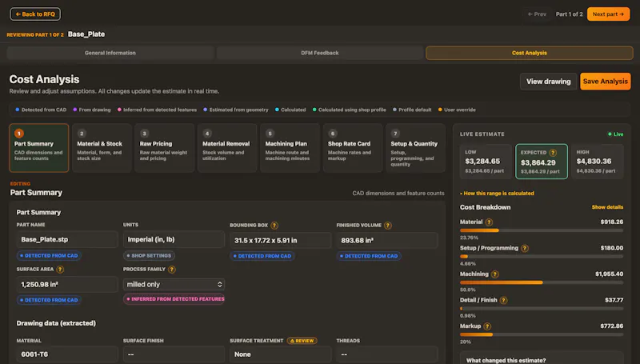Open step 6 Shop Rate Card
Viewport: 640px width, 364px height.
pyautogui.click(x=353, y=148)
